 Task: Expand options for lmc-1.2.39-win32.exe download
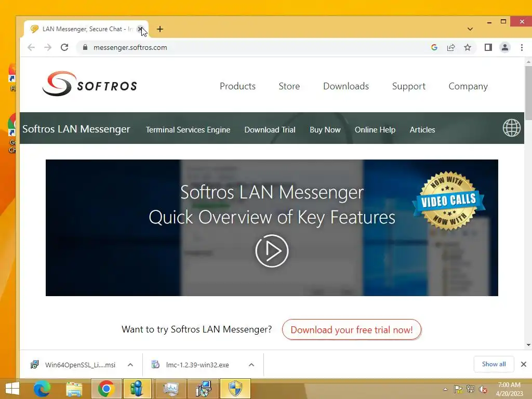pos(251,365)
